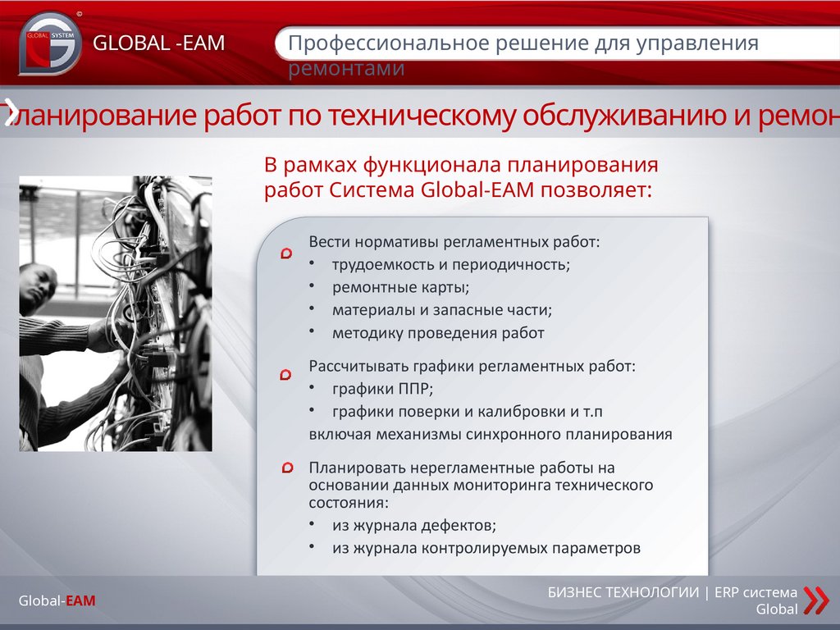This screenshot has width=840, height=630.
Task: Click the red slide title 'Планирование работ'
Action: (420, 115)
